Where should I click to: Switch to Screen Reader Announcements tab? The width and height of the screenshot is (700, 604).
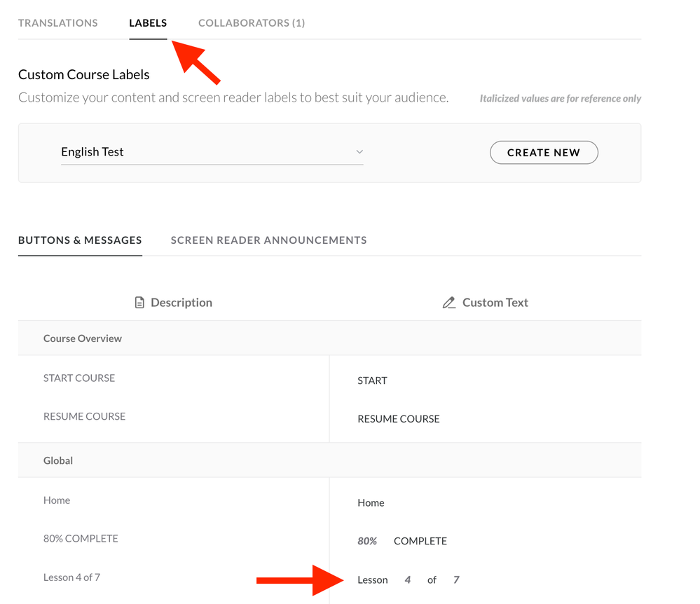point(268,240)
